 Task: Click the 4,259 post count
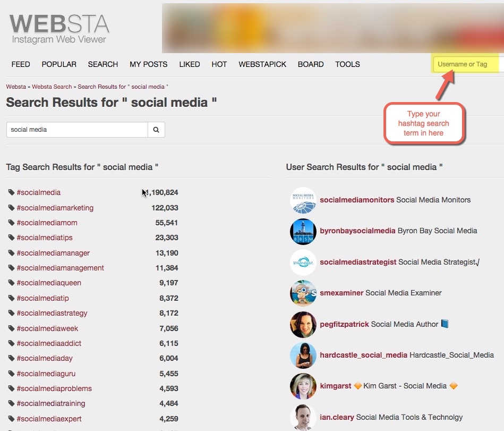pos(169,419)
